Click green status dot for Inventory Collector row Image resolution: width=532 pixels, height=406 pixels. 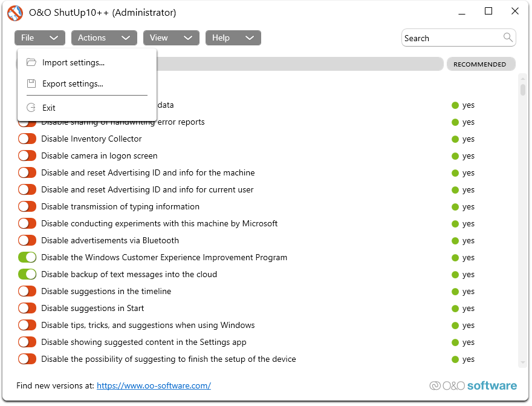click(455, 139)
